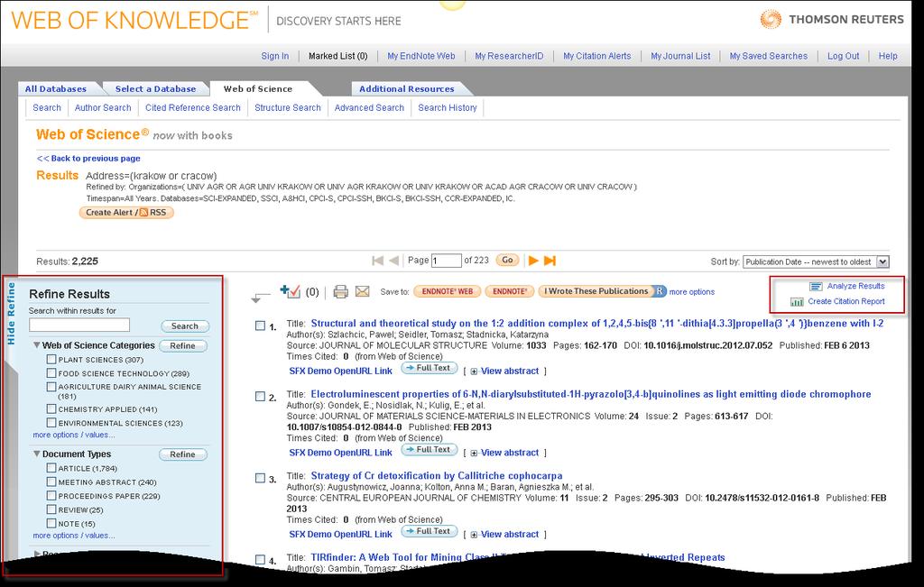Refine by Document Types button
Viewport: 924px width, 587px height.
(182, 454)
